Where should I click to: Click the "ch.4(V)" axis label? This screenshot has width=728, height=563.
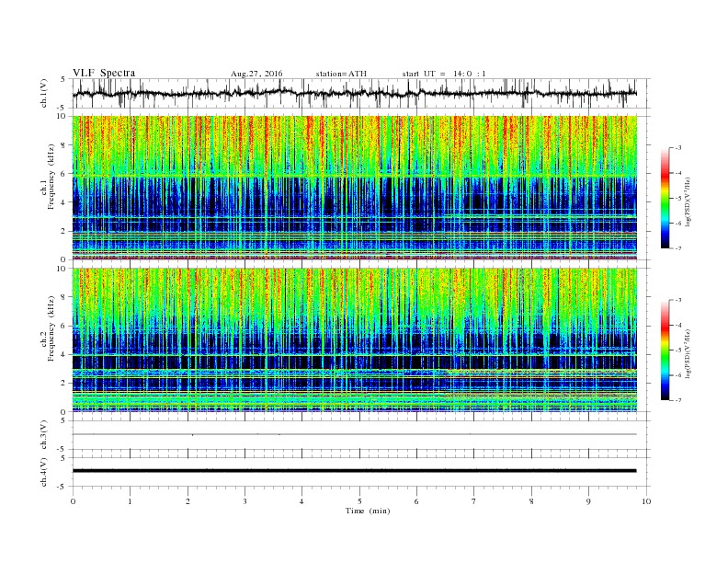pos(44,472)
